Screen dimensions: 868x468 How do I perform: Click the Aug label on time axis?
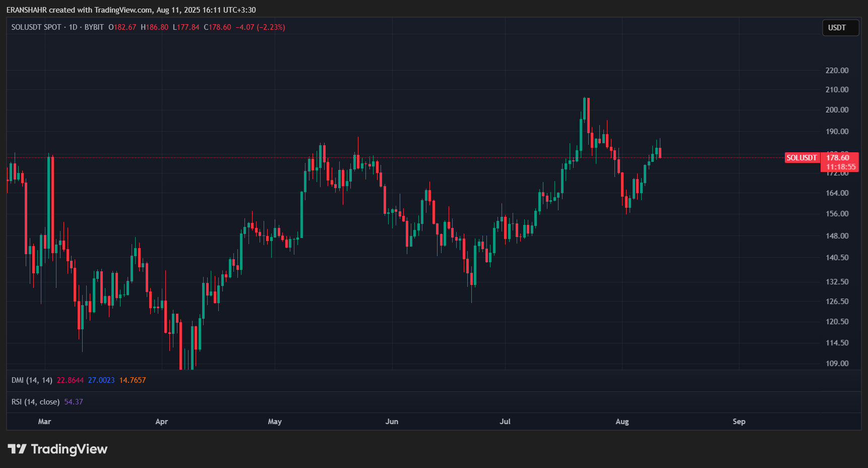tap(622, 422)
